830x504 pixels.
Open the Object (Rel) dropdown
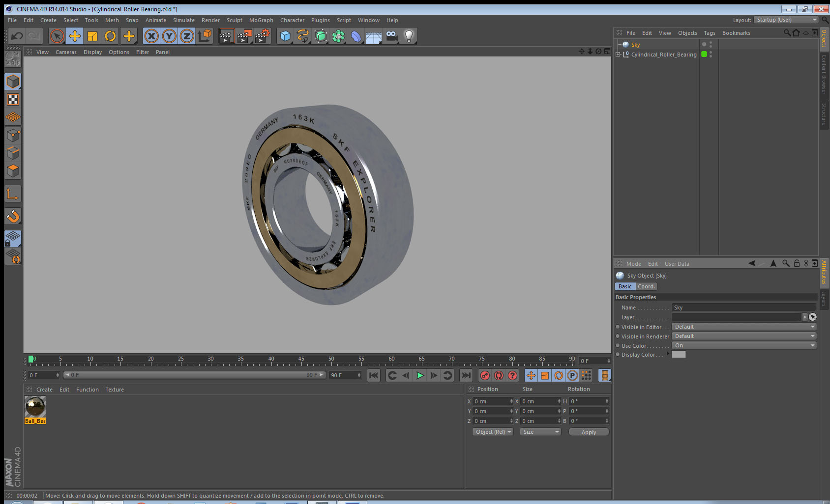493,432
